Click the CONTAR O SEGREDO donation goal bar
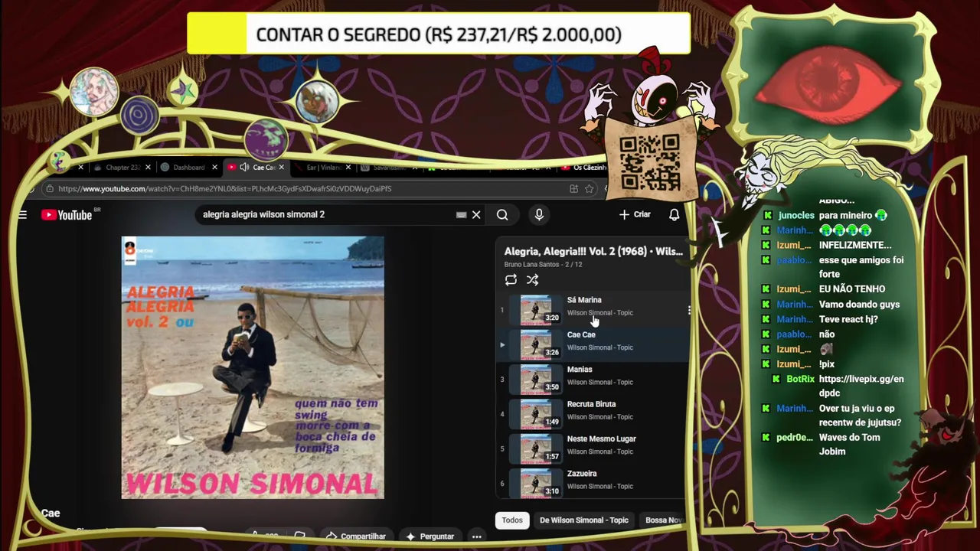The width and height of the screenshot is (980, 551). pos(439,34)
